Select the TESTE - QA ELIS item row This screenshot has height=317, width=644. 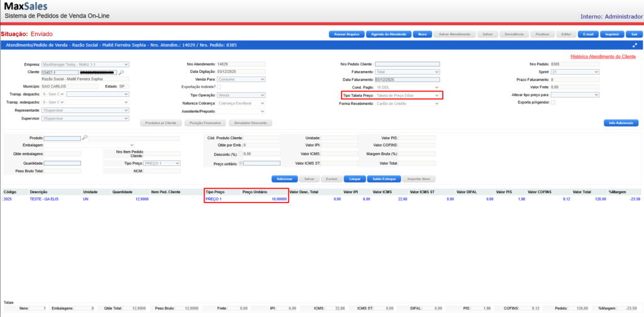point(43,199)
